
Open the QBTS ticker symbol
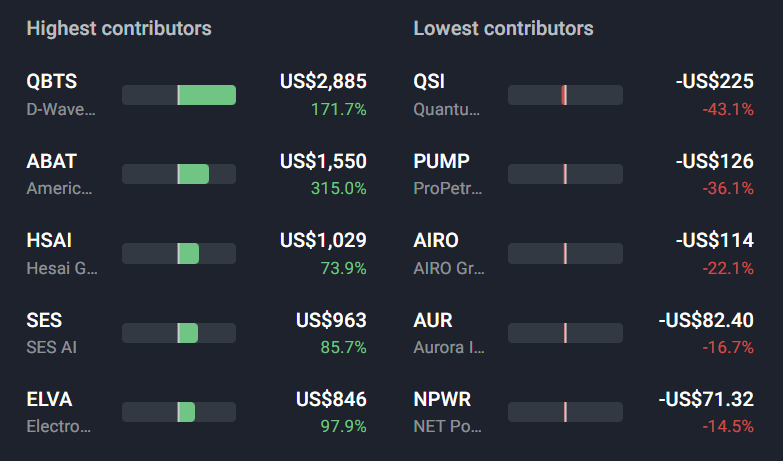[x=51, y=81]
